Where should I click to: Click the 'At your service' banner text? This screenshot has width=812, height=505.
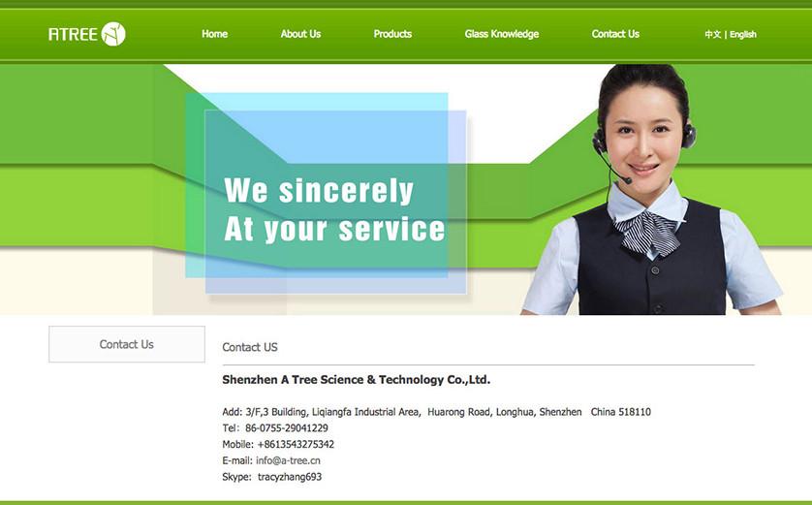[334, 229]
